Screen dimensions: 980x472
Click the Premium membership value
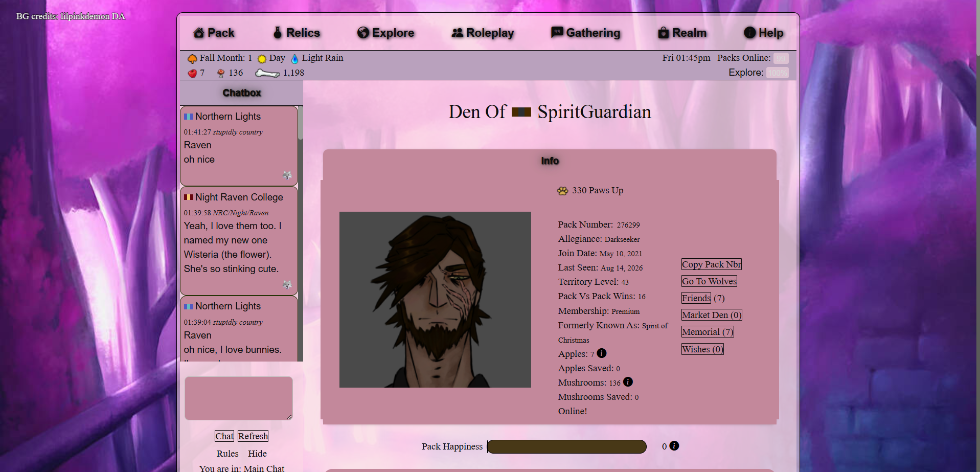coord(626,311)
